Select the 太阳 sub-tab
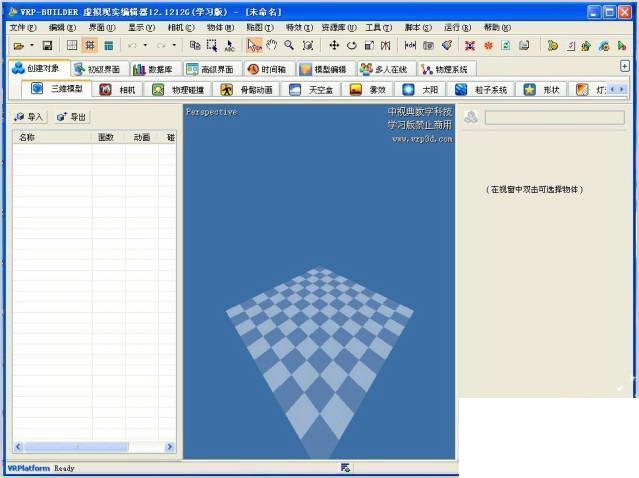Viewport: 639px width, 478px height. point(420,89)
